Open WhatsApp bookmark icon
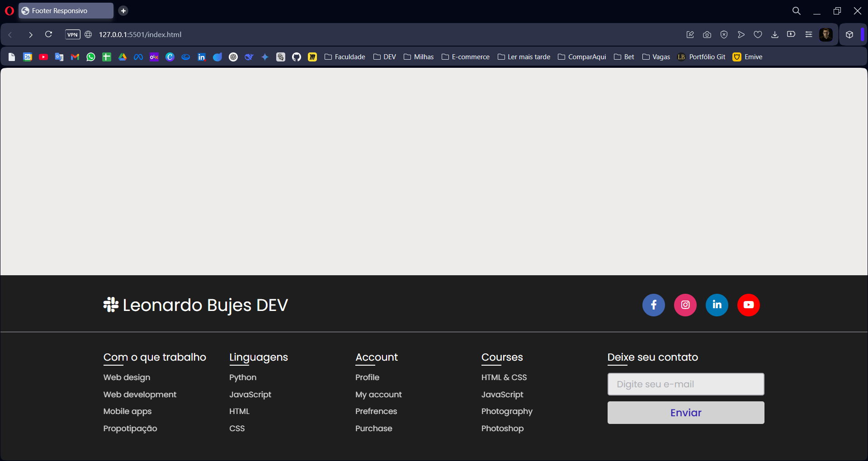The image size is (868, 461). 91,57
